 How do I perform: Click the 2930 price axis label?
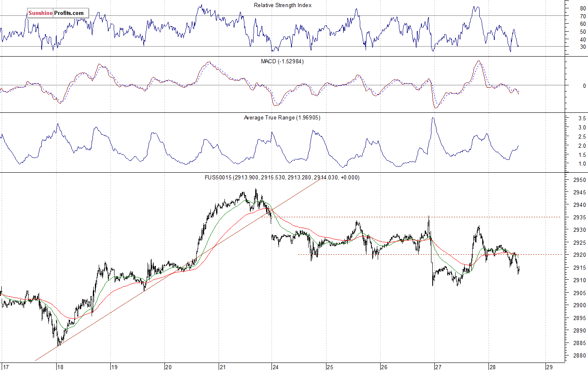click(580, 230)
